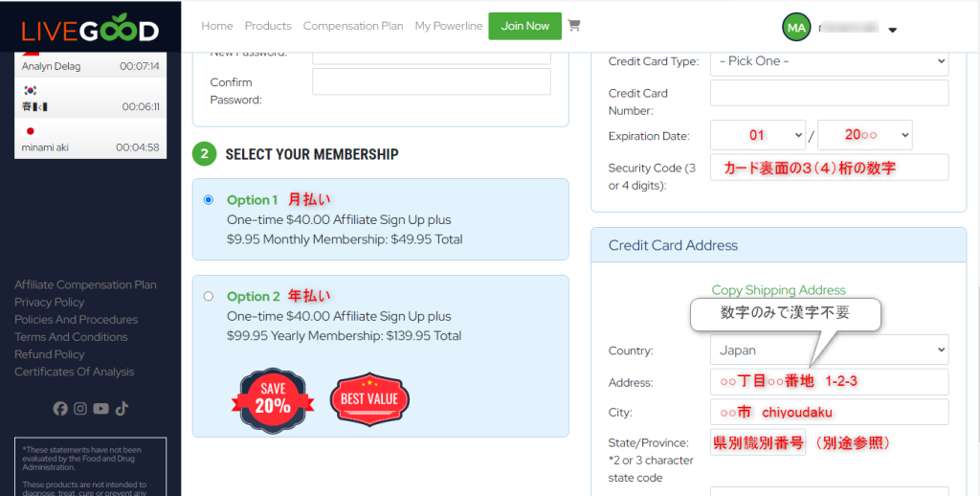Screen dimensions: 980x496
Task: Open the YouTube social icon
Action: [100, 409]
